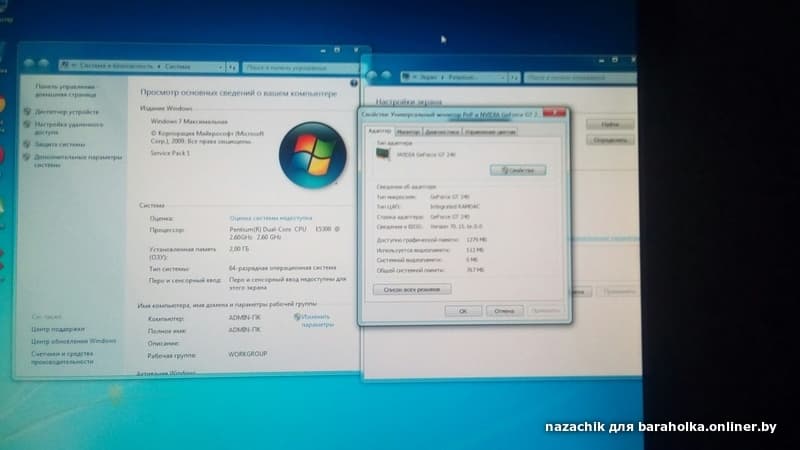Focus the screen resolution window search field

click(x=581, y=78)
